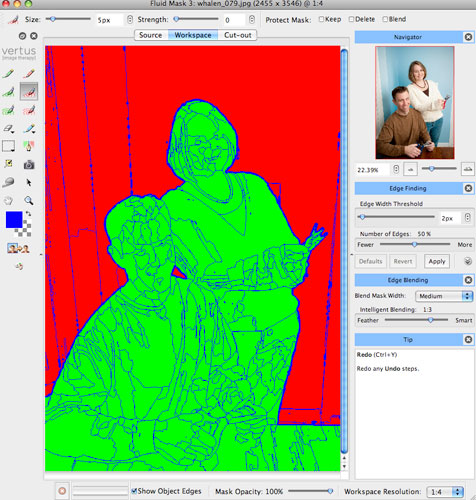Screen dimensions: 476x500
Task: Select the rectangular selection tool
Action: 8,146
